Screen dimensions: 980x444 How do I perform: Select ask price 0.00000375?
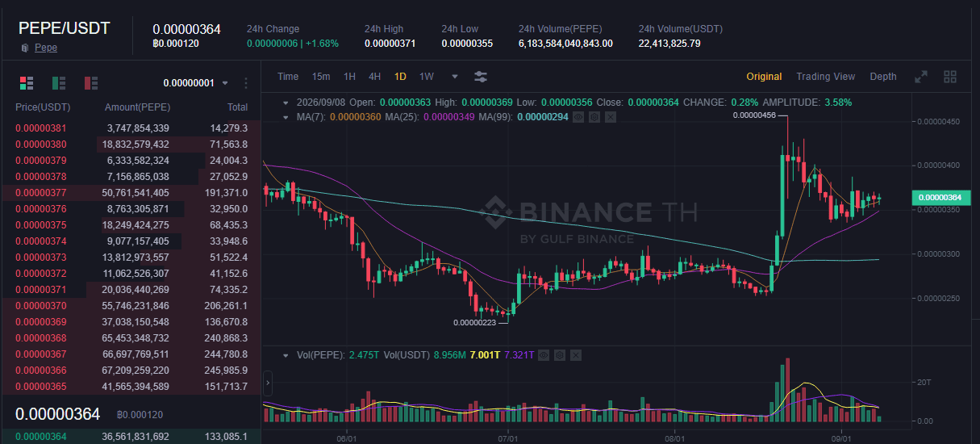(x=41, y=224)
